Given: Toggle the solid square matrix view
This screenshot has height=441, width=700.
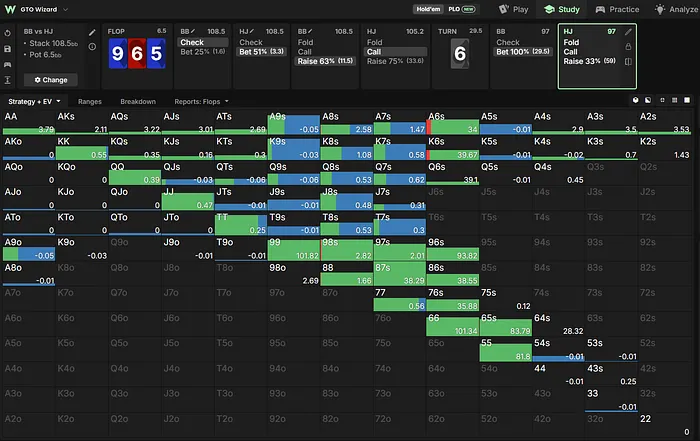Looking at the screenshot, I should 687,100.
